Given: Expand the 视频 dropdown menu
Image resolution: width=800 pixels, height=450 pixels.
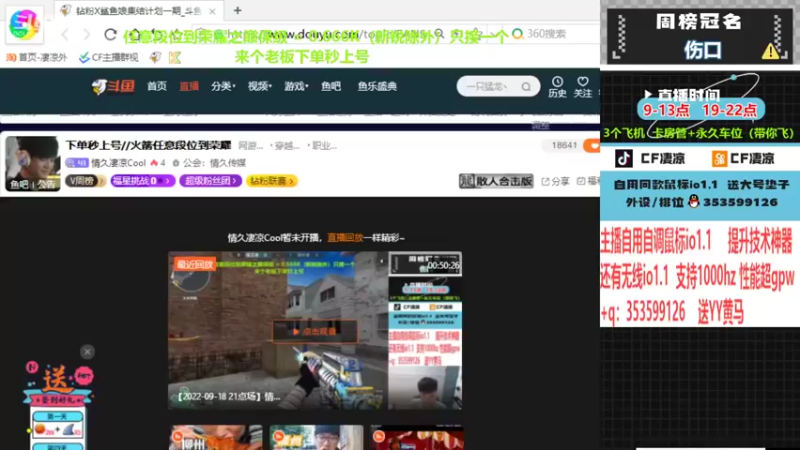Looking at the screenshot, I should (260, 86).
